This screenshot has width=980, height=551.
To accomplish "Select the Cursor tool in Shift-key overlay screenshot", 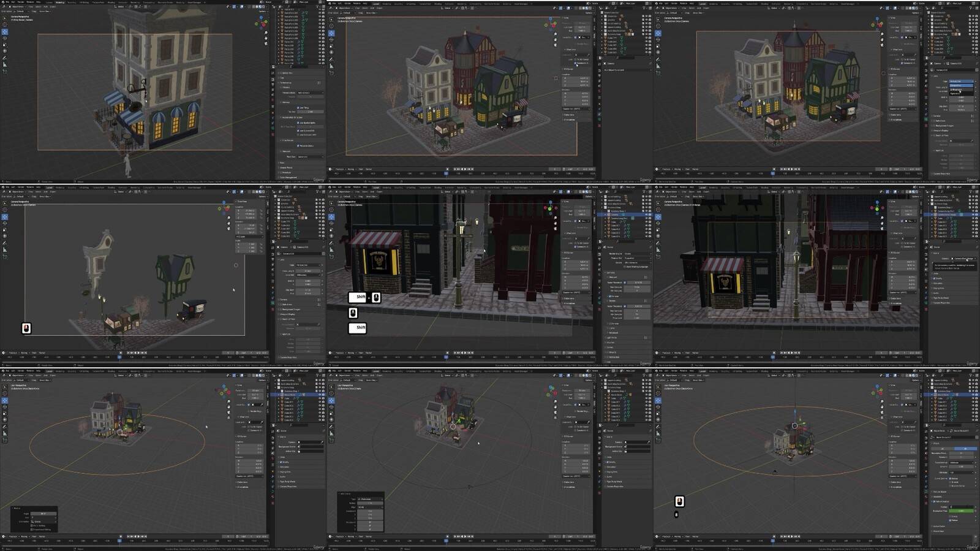I will pyautogui.click(x=331, y=210).
